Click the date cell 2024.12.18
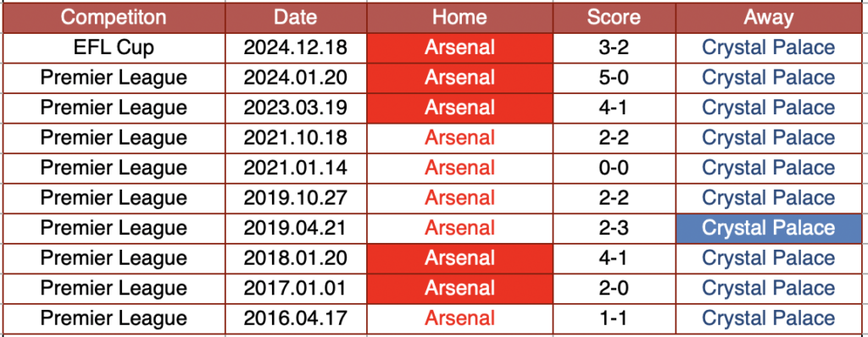This screenshot has height=337, width=868. pos(296,48)
